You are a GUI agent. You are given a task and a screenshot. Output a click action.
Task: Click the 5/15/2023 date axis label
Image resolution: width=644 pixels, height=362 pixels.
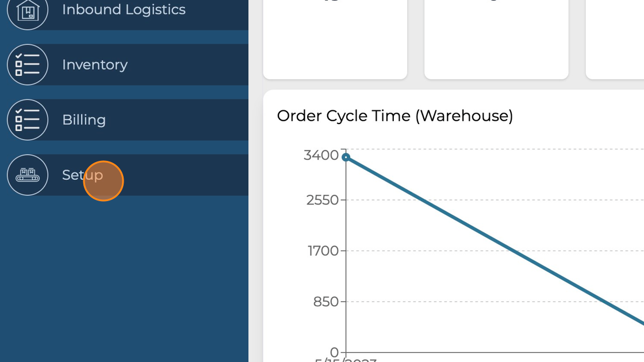(346, 360)
